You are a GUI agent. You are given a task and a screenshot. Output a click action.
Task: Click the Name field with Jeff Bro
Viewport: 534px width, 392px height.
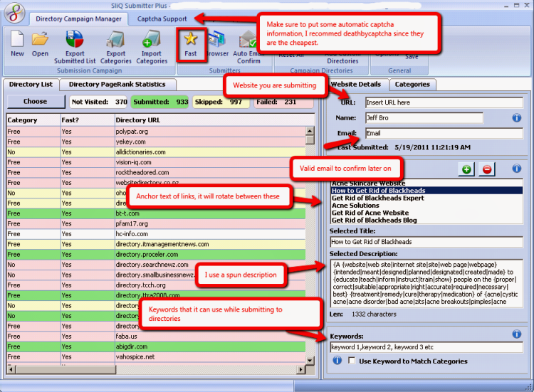(424, 117)
